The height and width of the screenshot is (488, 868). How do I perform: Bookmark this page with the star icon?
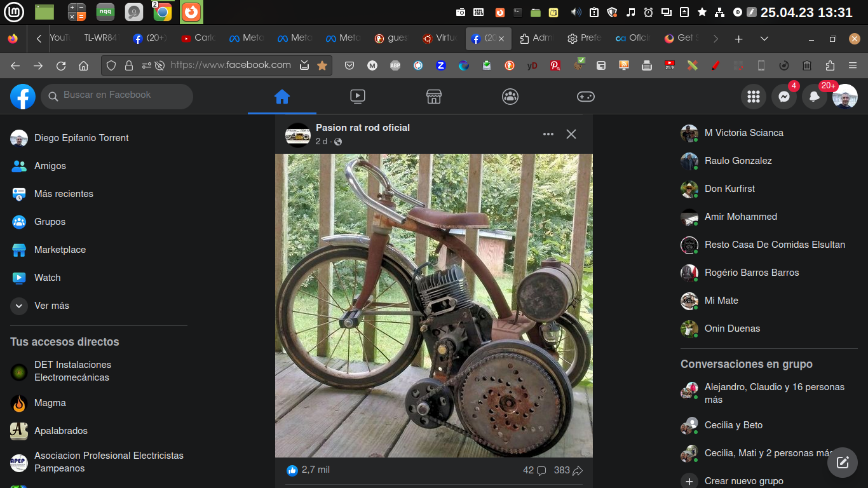[x=322, y=65]
